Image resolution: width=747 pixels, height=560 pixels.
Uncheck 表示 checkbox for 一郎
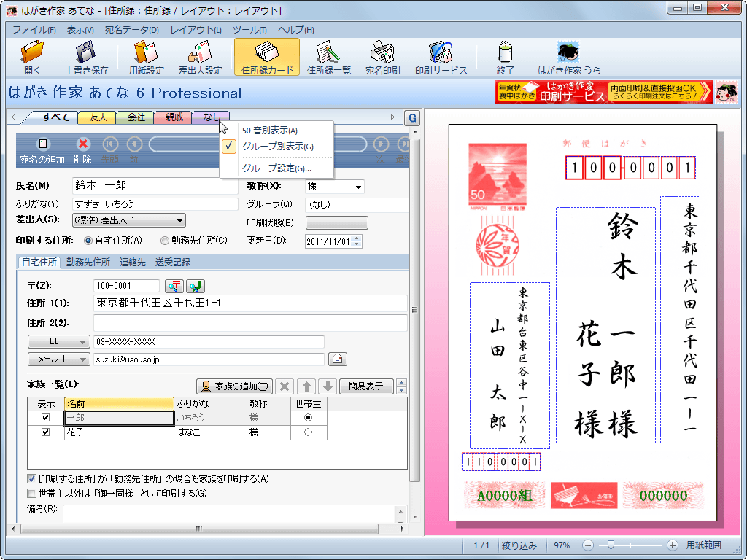[46, 418]
